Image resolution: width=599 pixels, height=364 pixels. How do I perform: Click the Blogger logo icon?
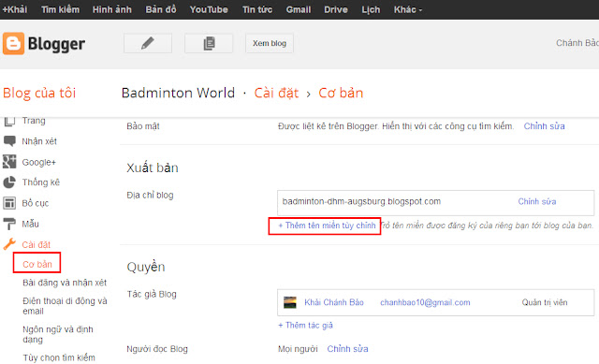[x=13, y=44]
